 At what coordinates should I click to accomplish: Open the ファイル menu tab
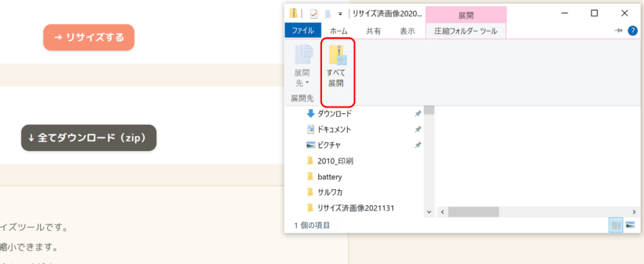pyautogui.click(x=303, y=30)
